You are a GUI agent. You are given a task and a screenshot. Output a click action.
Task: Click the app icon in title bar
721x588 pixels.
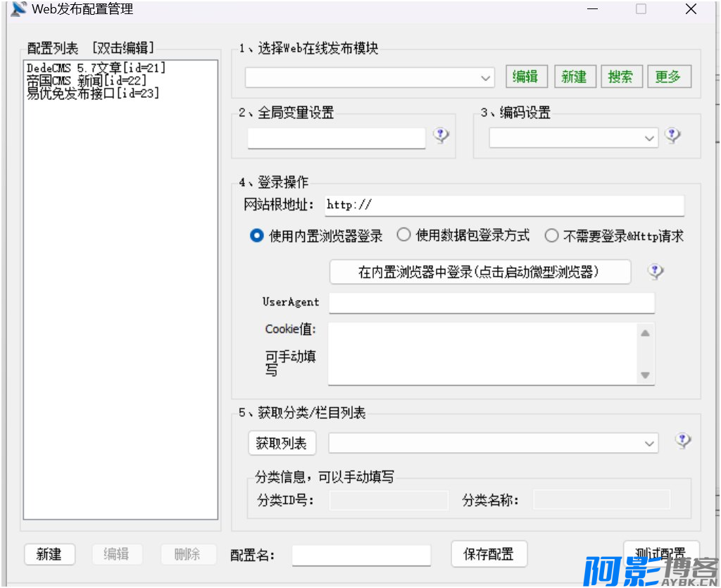[x=18, y=10]
